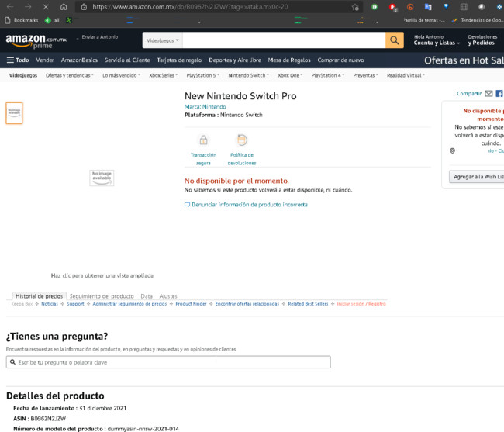Image resolution: width=504 pixels, height=432 pixels.
Task: Click Enviar a Antonio delivery link
Action: click(98, 37)
